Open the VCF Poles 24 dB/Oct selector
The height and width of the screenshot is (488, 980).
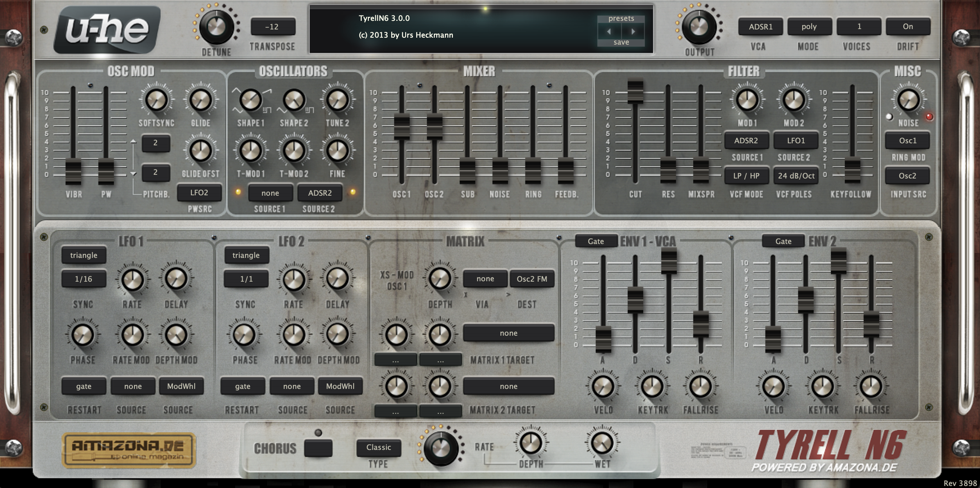pyautogui.click(x=796, y=176)
